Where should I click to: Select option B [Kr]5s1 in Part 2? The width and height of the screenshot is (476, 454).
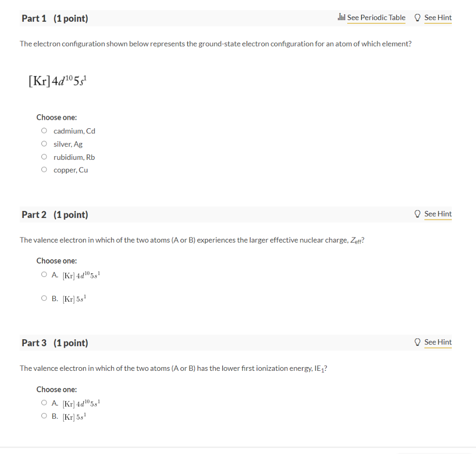[x=43, y=297]
